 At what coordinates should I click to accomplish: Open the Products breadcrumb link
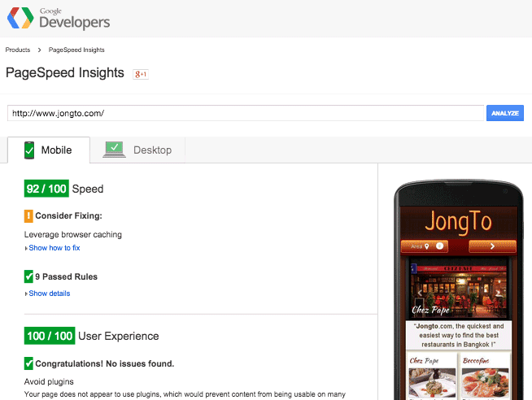(18, 50)
